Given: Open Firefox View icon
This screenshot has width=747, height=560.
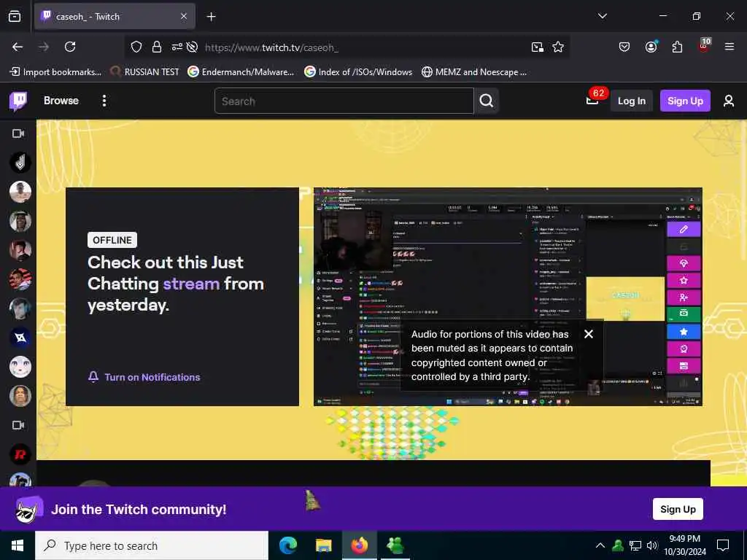Looking at the screenshot, I should (x=15, y=17).
